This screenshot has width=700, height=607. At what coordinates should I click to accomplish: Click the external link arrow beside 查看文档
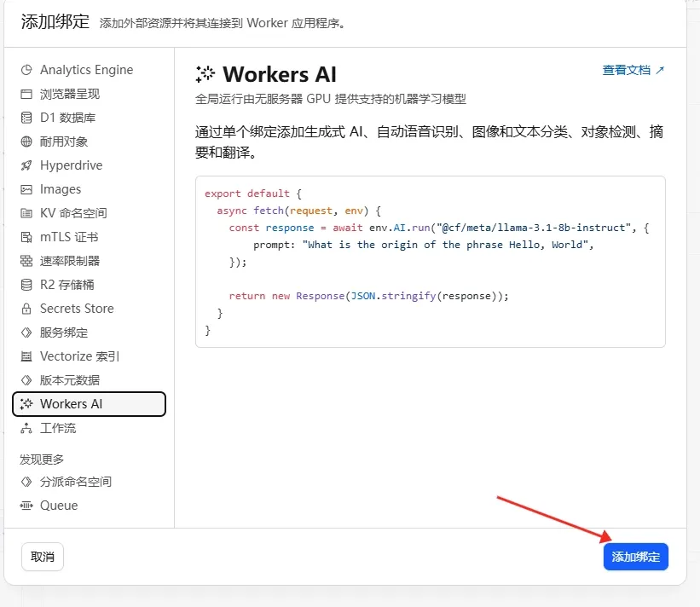[x=660, y=70]
